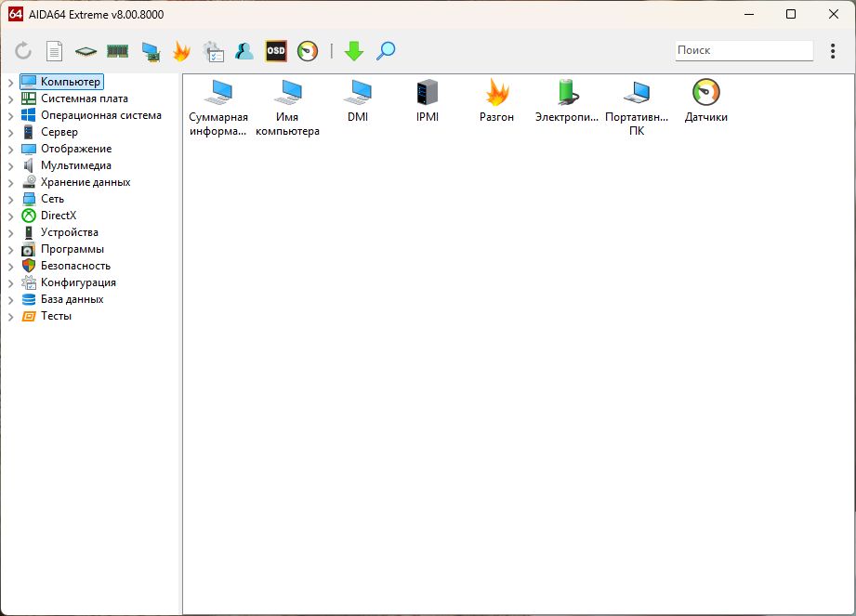Select Хранение данных in the tree
This screenshot has width=856, height=616.
coord(76,182)
